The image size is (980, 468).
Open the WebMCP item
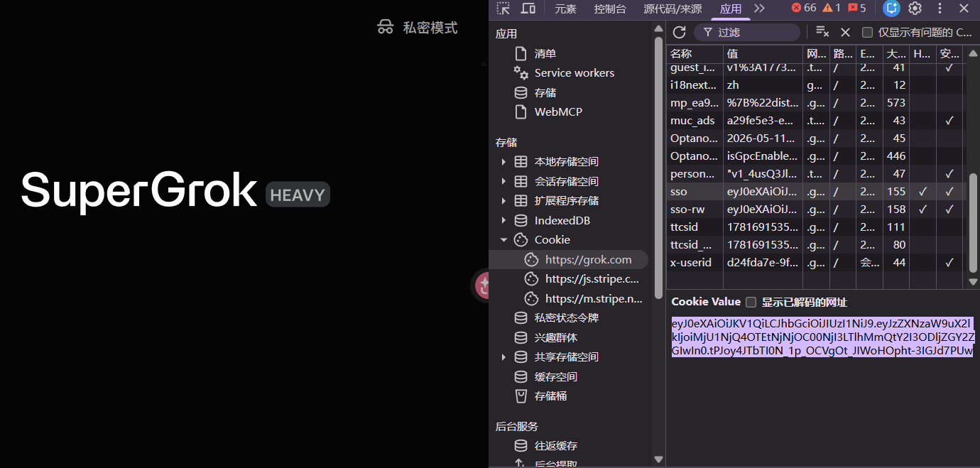(558, 111)
